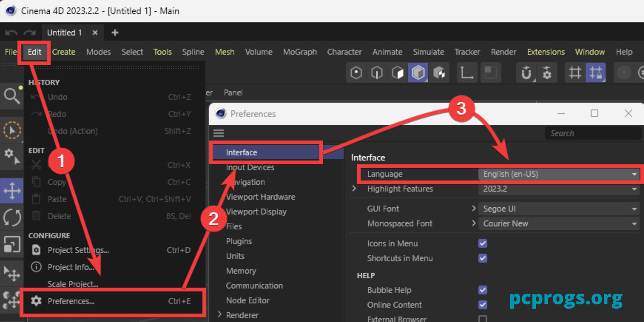Select Points mode in top toolbar

pos(356,73)
